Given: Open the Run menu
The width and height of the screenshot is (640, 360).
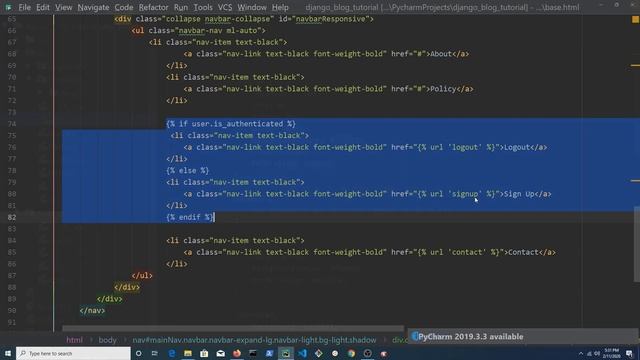Looking at the screenshot, I should [x=181, y=7].
